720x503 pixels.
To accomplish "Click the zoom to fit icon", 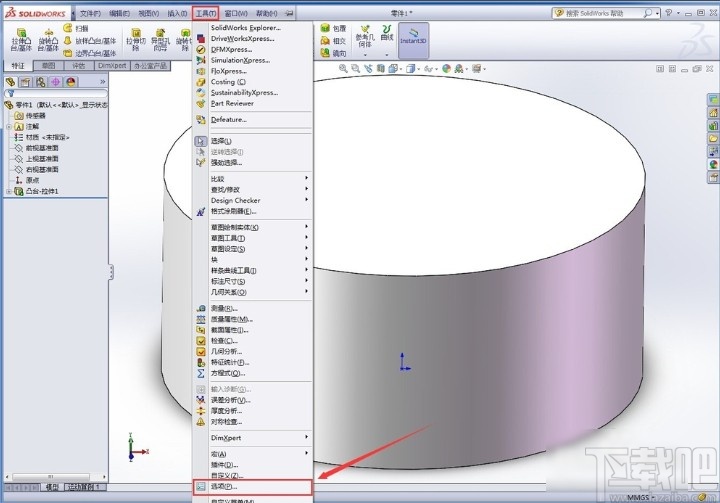I will point(343,69).
